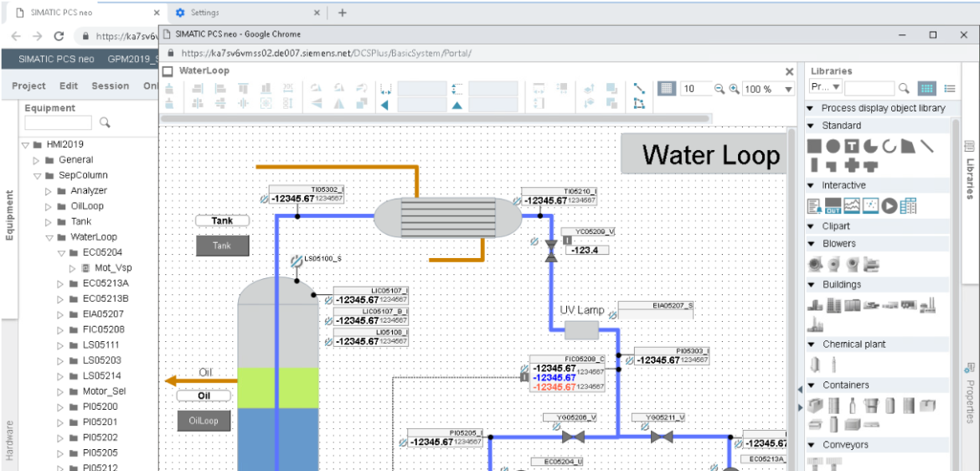The image size is (980, 471).
Task: Open the Edit menu
Action: click(x=69, y=86)
